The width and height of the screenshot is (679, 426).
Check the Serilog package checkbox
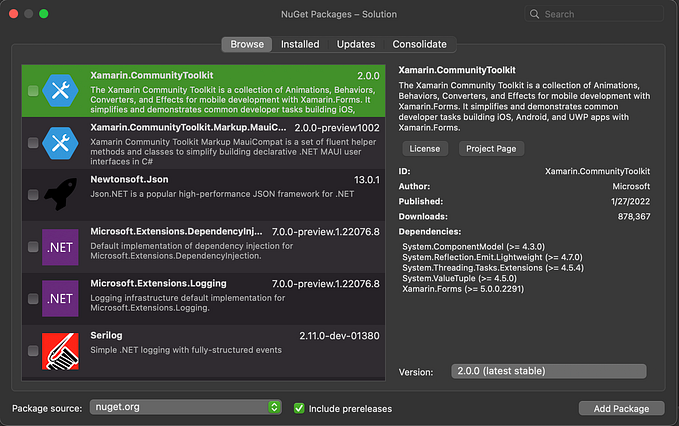pos(33,351)
